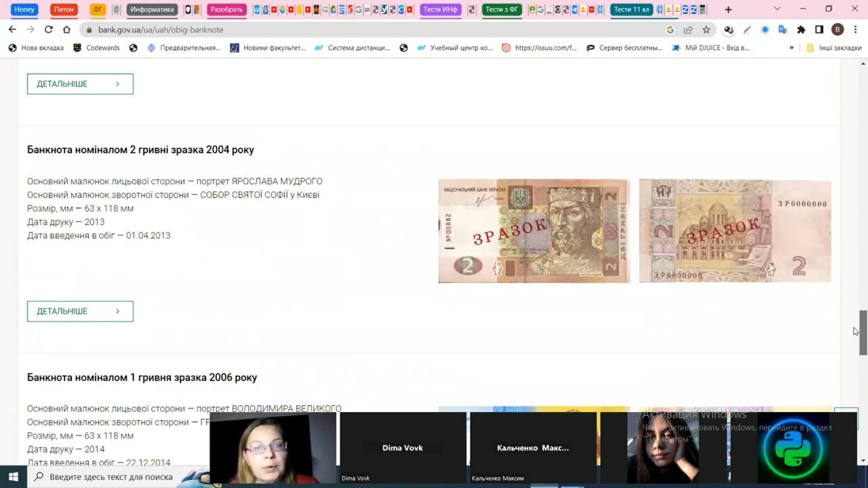The height and width of the screenshot is (488, 868).
Task: Click Windows taskbar search box
Action: (x=108, y=477)
